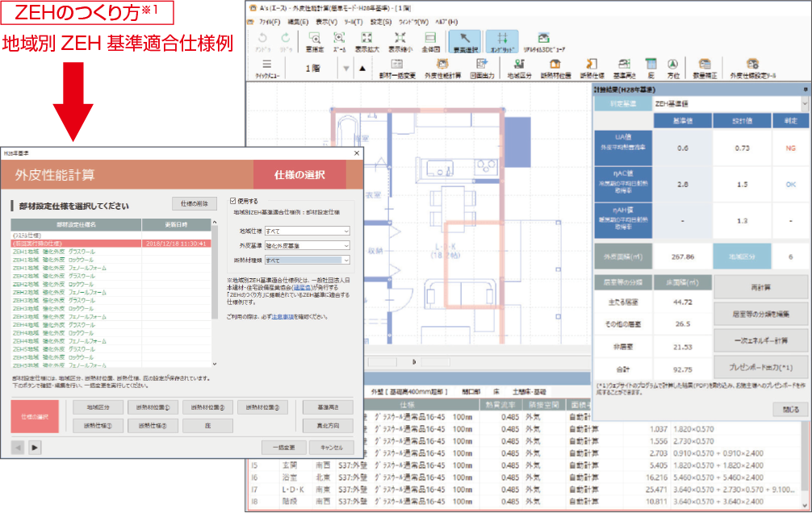
Task: Click the 方位 compass toolbar icon
Action: point(672,68)
